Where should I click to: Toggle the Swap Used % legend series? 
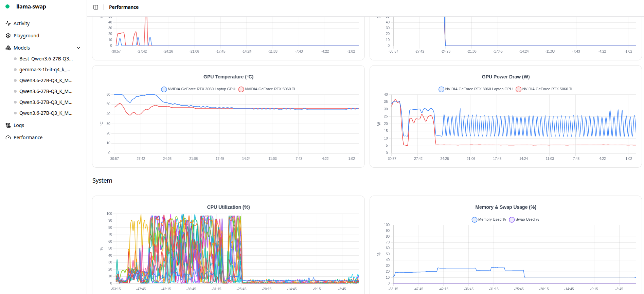pos(524,220)
